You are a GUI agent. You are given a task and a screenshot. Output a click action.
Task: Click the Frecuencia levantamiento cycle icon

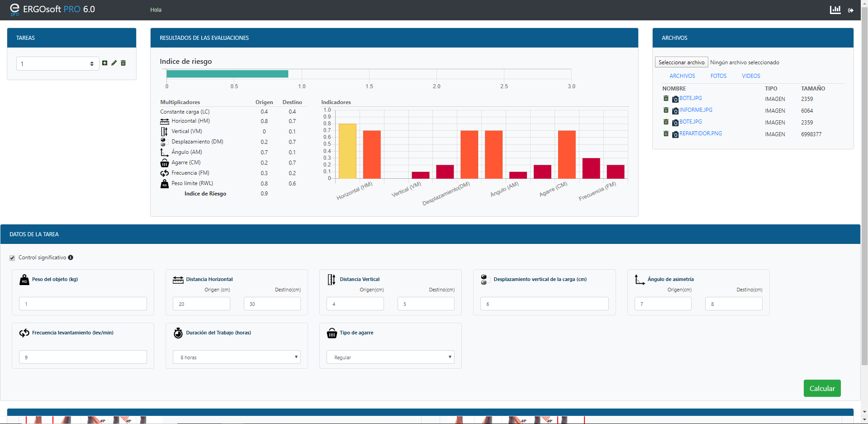click(24, 333)
